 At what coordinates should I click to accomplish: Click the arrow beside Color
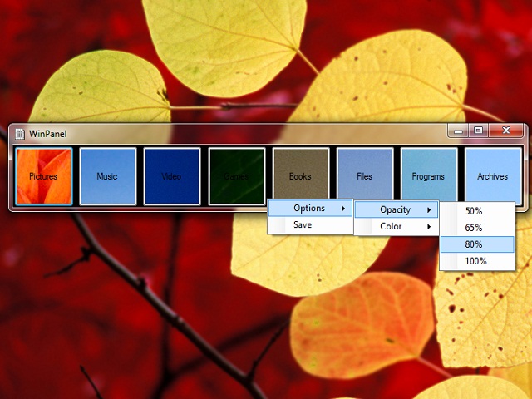[429, 226]
